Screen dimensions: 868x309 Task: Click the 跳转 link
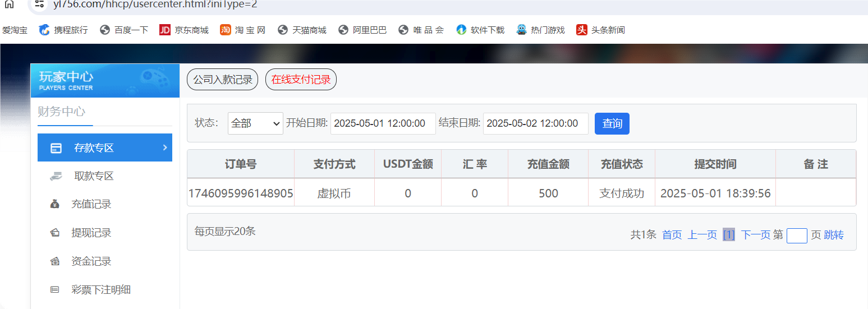(834, 235)
